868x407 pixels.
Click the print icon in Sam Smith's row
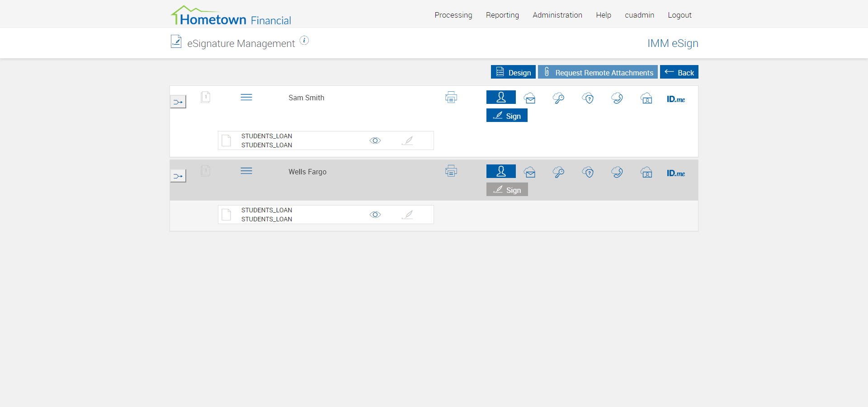[451, 97]
